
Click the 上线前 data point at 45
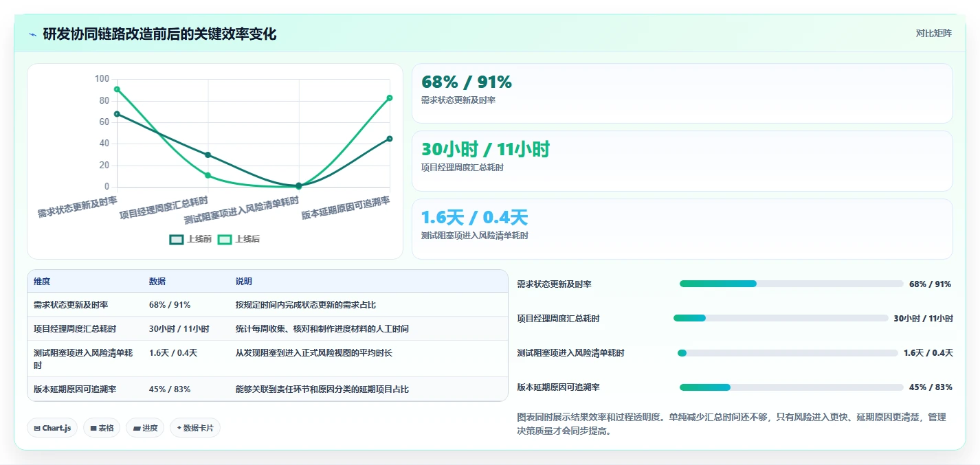390,139
